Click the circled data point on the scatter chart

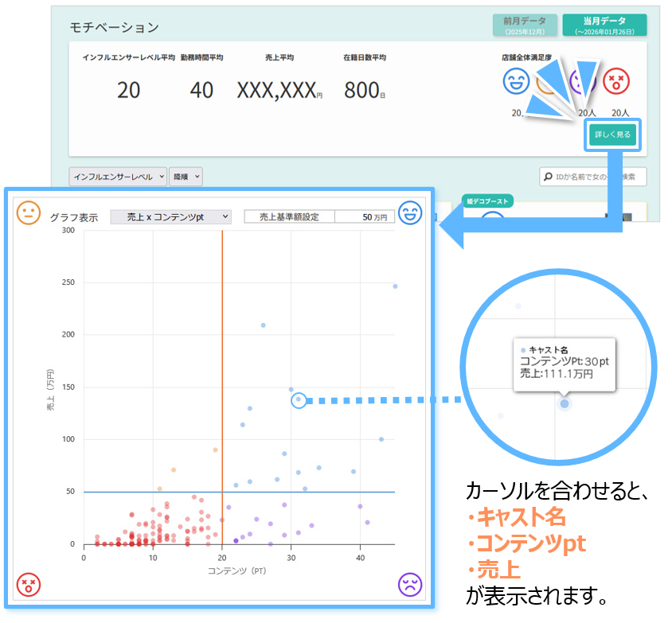298,400
